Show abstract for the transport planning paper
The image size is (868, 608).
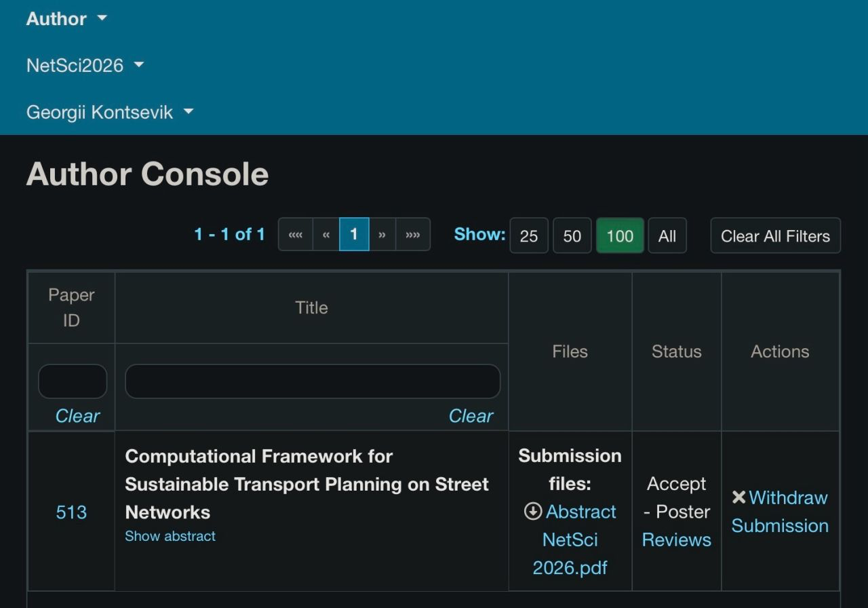170,536
